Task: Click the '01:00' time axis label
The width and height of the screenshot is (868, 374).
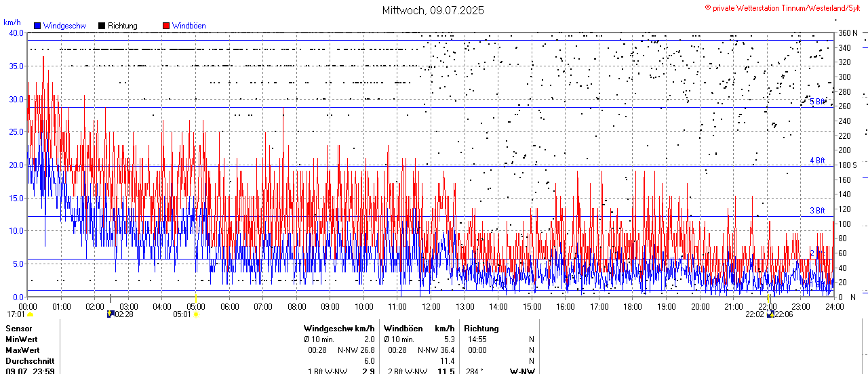Action: [61, 306]
